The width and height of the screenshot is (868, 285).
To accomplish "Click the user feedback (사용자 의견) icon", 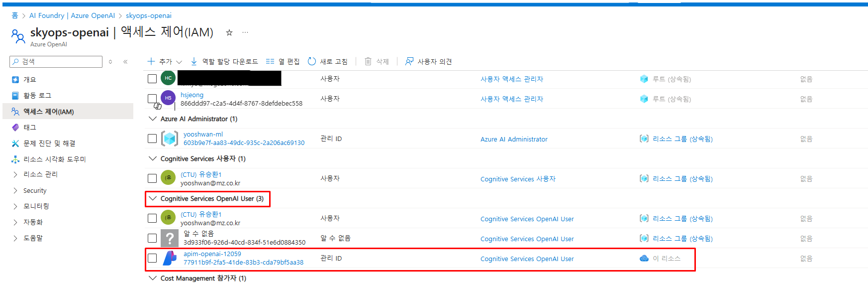I will [x=409, y=61].
